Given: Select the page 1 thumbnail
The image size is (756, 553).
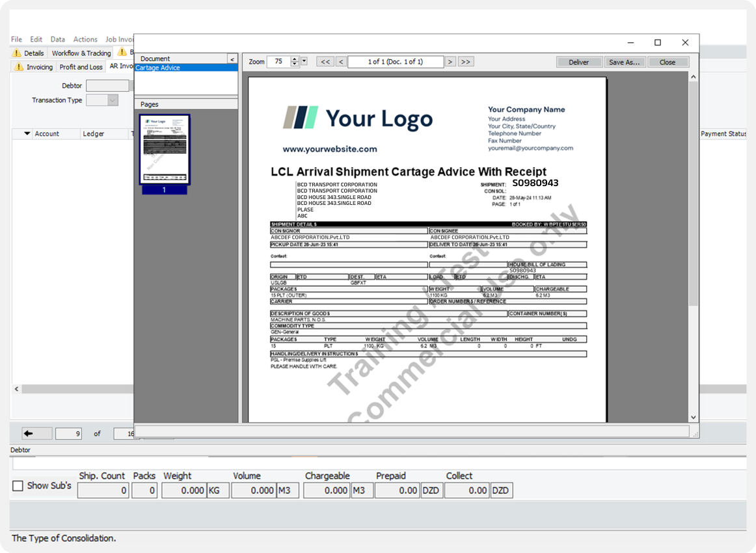Looking at the screenshot, I should [x=164, y=151].
